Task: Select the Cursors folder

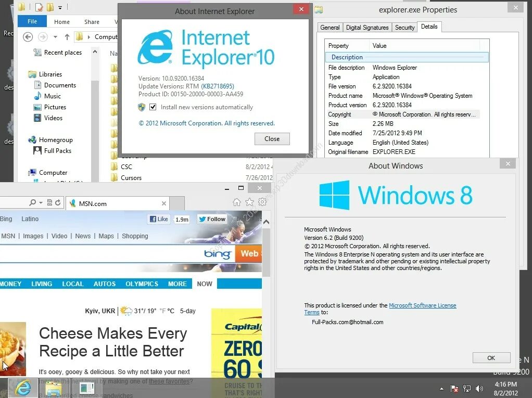Action: point(131,177)
